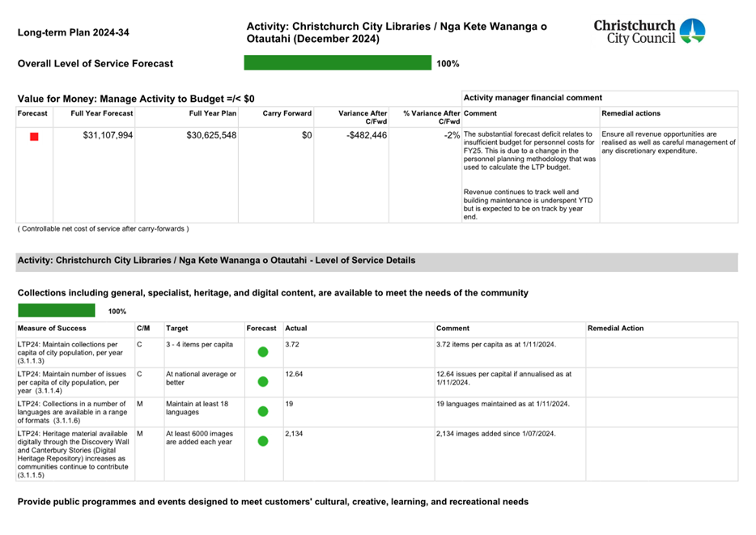Click the $31,107,994 full year forecast value

click(x=108, y=136)
